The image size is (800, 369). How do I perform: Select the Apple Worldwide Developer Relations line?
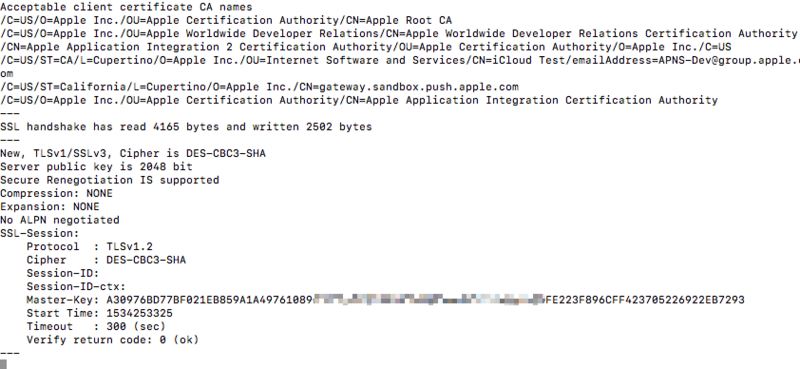tap(398, 34)
